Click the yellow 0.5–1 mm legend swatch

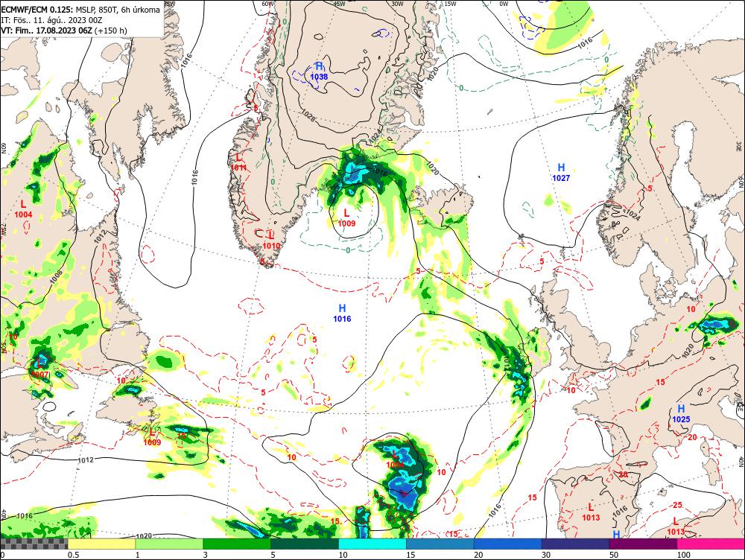coord(101,544)
